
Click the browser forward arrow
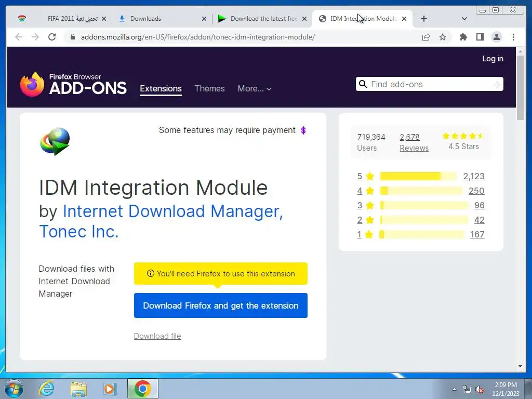[x=35, y=37]
